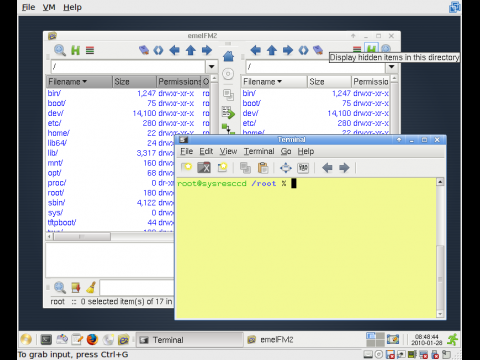Screen dimensions: 480x360
Task: Click the left pane path input field
Action: [x=128, y=66]
